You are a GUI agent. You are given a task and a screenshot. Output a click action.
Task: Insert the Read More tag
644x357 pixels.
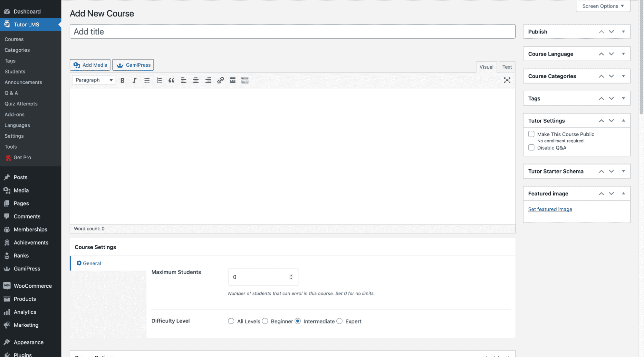[x=233, y=80]
